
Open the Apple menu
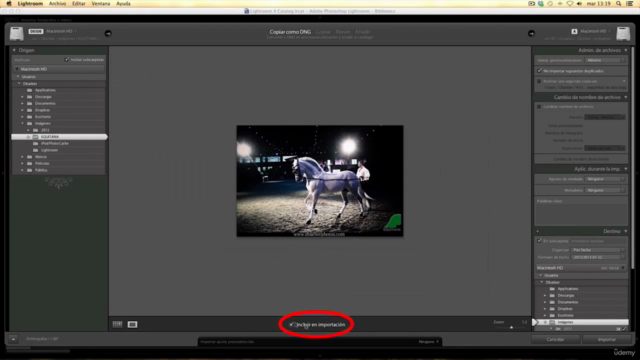click(9, 4)
